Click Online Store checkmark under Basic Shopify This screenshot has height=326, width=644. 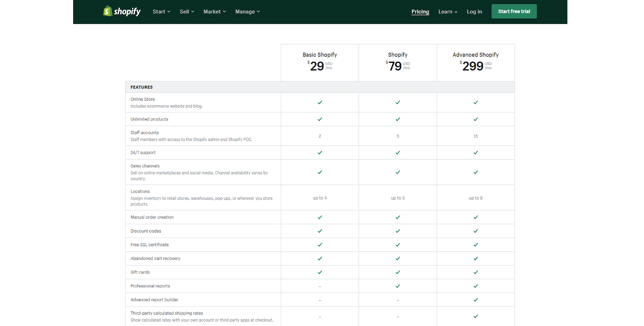coord(320,102)
